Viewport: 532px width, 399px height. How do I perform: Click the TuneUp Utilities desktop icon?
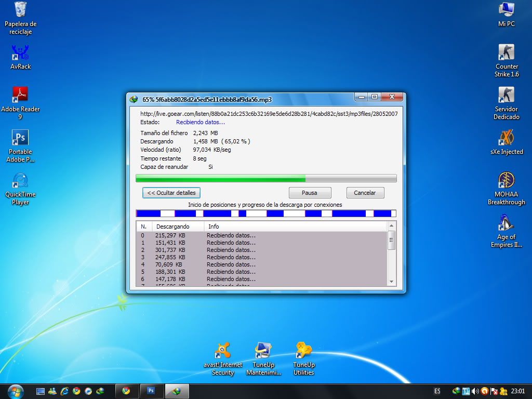303,351
